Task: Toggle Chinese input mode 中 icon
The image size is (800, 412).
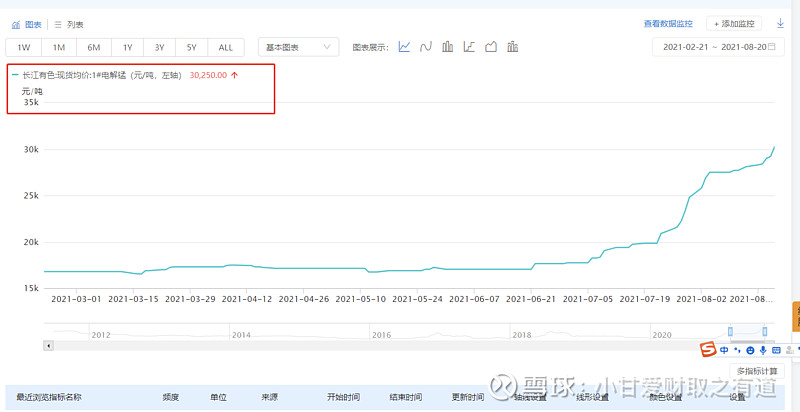Action: pyautogui.click(x=724, y=350)
